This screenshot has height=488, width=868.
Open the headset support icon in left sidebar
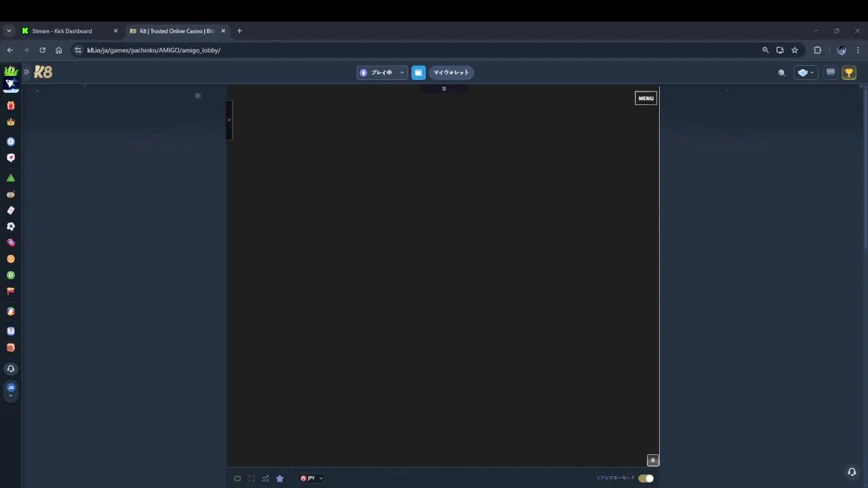point(10,369)
